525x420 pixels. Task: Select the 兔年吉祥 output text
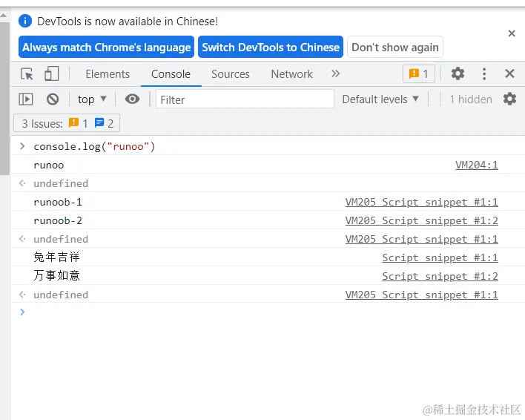[x=56, y=257]
